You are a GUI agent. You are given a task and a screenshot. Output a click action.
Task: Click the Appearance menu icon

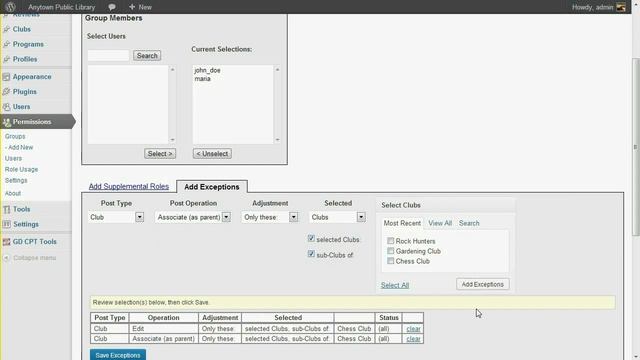(x=7, y=77)
